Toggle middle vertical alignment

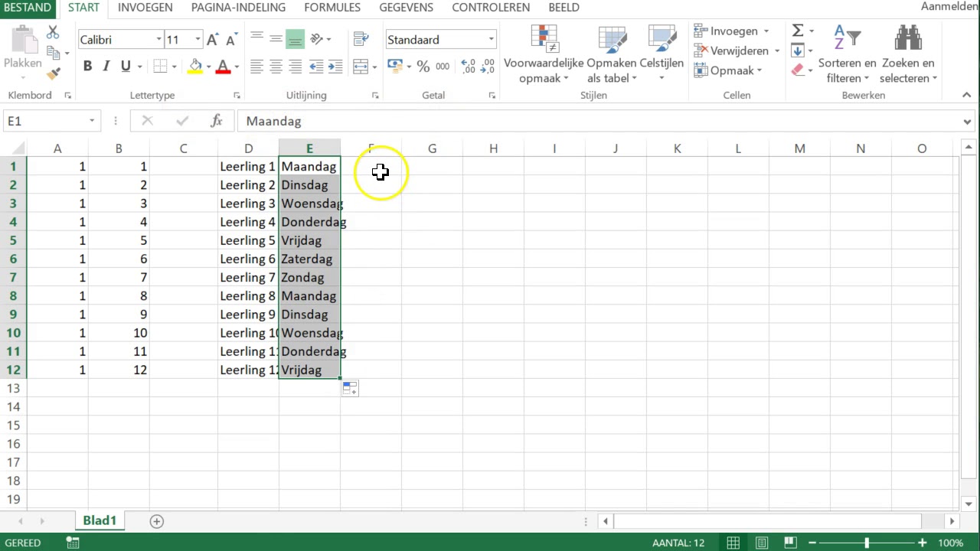tap(276, 39)
